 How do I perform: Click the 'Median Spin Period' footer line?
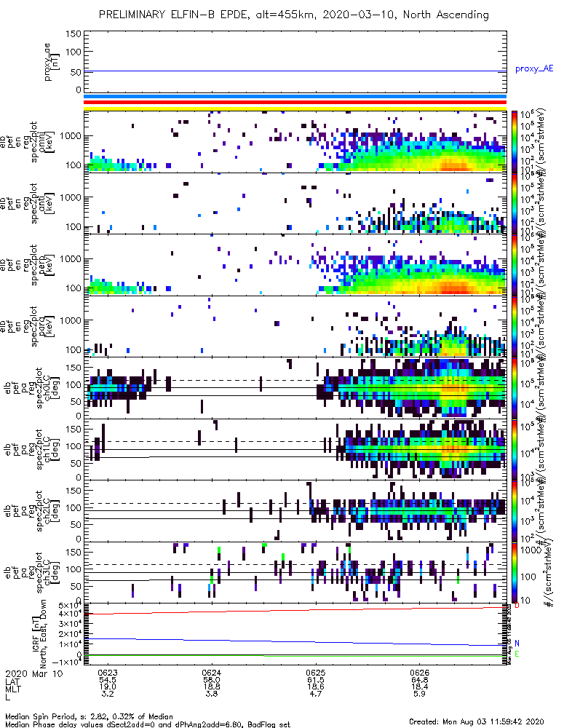pyautogui.click(x=89, y=716)
